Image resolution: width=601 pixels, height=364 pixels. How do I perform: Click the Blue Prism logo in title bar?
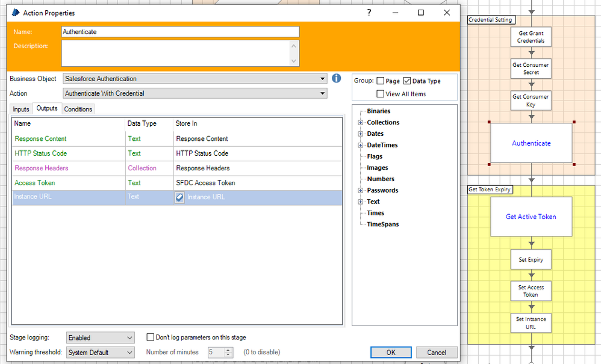click(x=16, y=13)
